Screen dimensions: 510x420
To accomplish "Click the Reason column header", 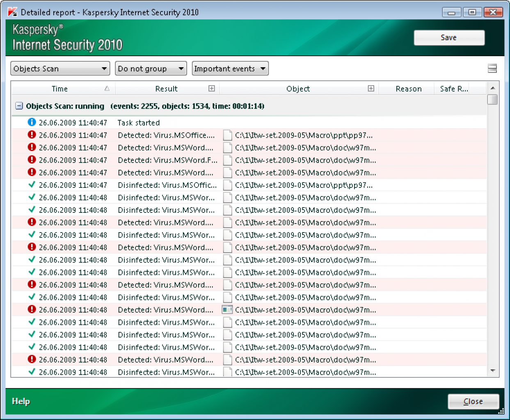I will (408, 89).
